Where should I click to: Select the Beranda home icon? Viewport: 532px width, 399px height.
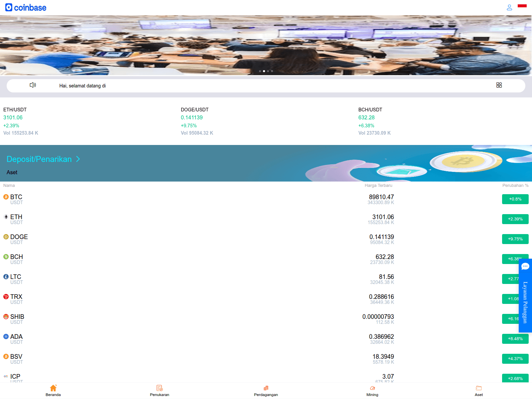53,387
